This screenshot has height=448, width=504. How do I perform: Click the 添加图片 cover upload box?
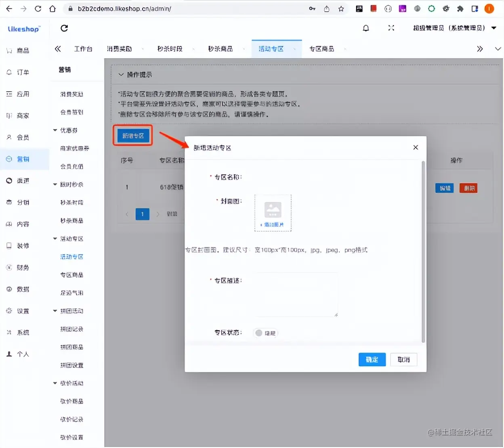point(273,213)
